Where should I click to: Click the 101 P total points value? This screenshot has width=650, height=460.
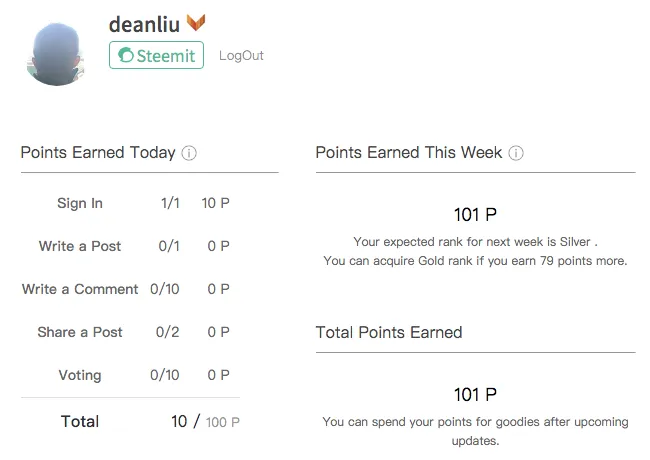pyautogui.click(x=475, y=395)
